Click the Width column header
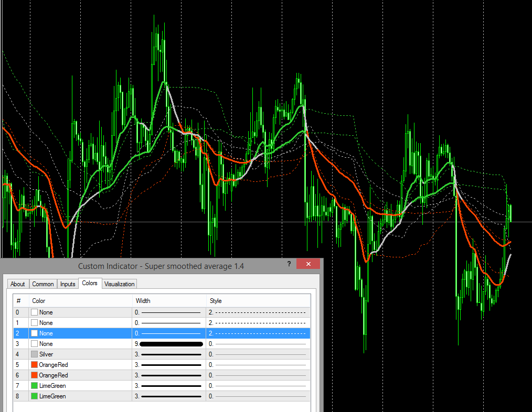 tap(143, 301)
